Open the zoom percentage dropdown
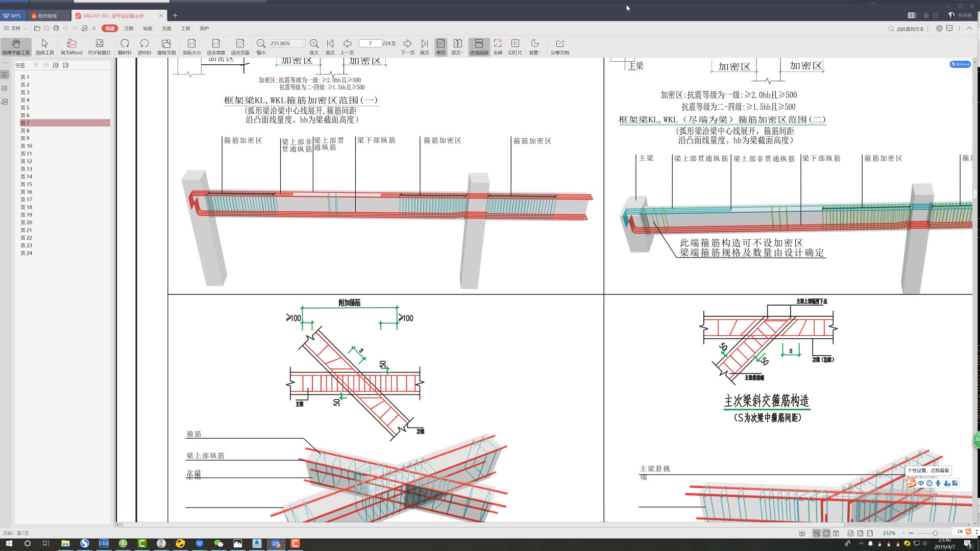The image size is (980, 551). tap(304, 43)
